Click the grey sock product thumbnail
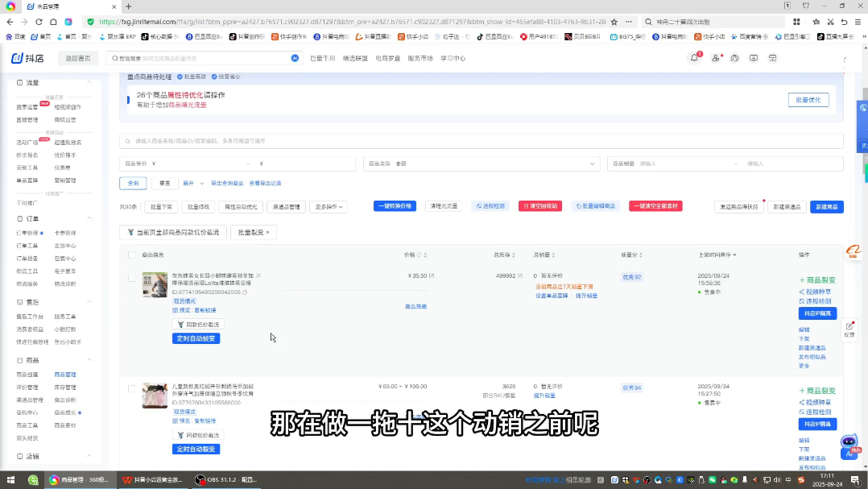Image resolution: width=868 pixels, height=489 pixels. click(154, 285)
